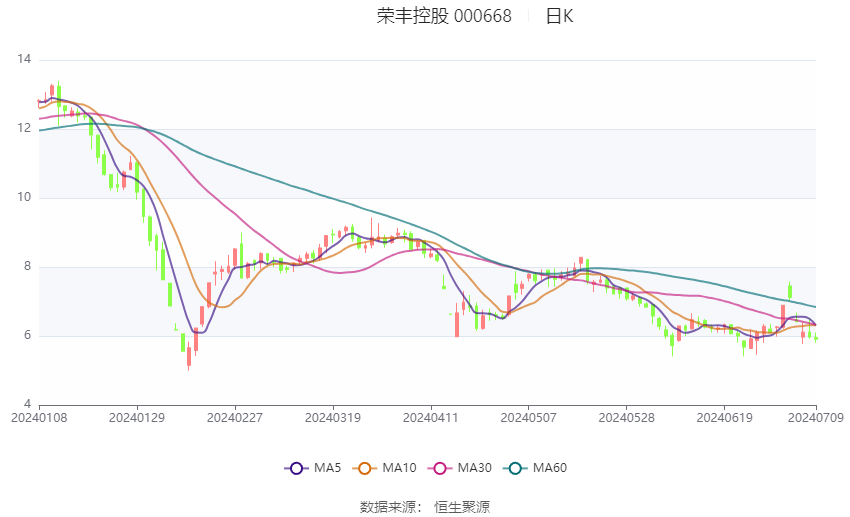850x517 pixels.
Task: Click the y-axis value 4
Action: click(27, 404)
